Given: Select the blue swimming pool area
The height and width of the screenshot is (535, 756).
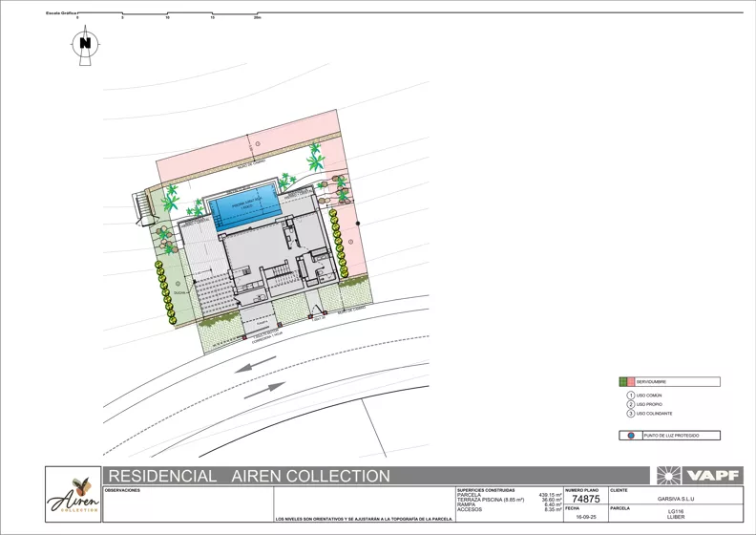Looking at the screenshot, I should [x=246, y=208].
